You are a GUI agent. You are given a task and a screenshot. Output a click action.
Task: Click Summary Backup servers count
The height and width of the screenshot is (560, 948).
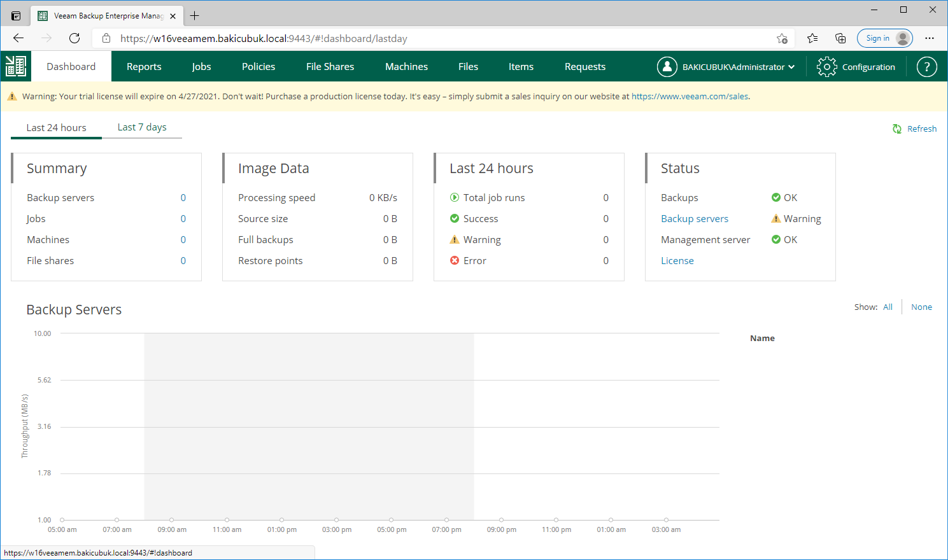183,197
